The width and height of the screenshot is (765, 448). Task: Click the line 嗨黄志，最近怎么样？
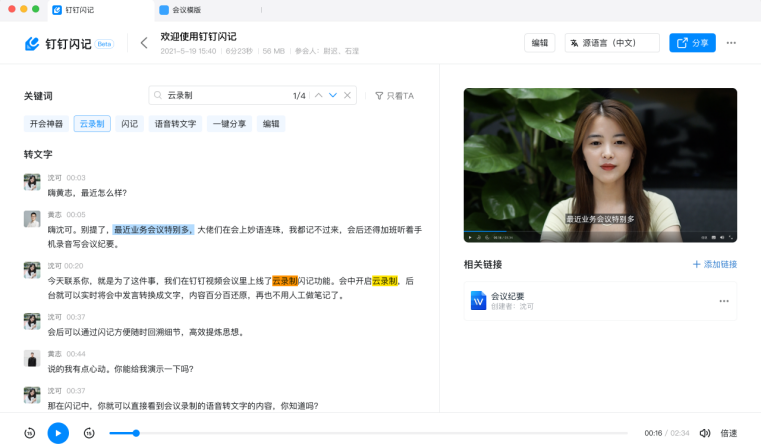[x=87, y=193]
